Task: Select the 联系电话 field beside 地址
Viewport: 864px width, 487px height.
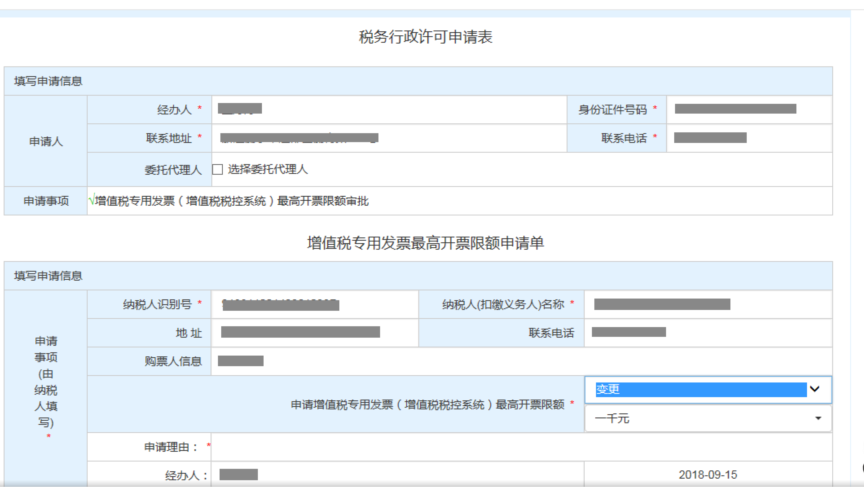Action: click(706, 332)
